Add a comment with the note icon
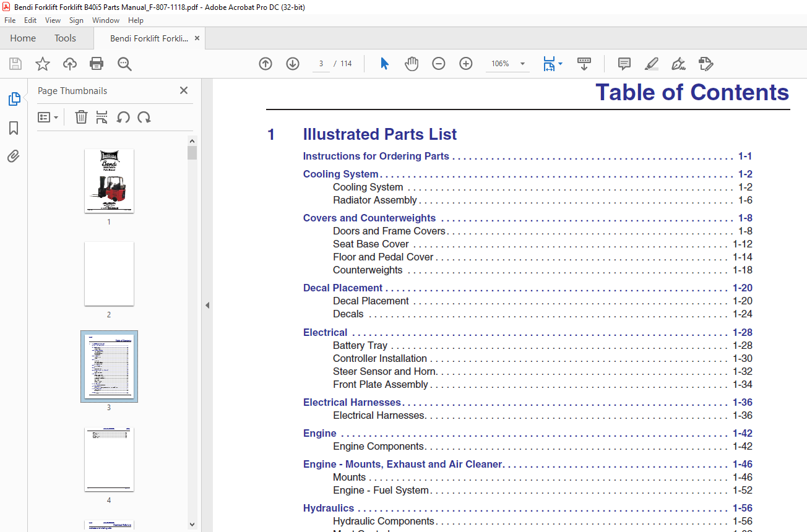The width and height of the screenshot is (807, 532). 624,64
